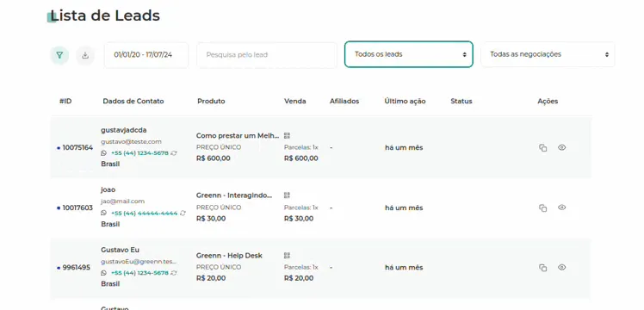The height and width of the screenshot is (310, 644).
Task: Click the download export icon
Action: [x=85, y=55]
